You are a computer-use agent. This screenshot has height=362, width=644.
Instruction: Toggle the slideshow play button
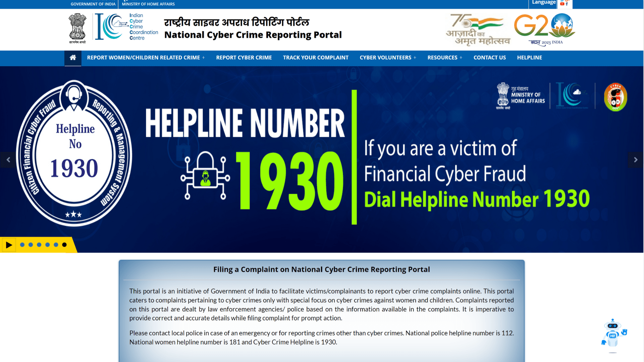pyautogui.click(x=8, y=244)
